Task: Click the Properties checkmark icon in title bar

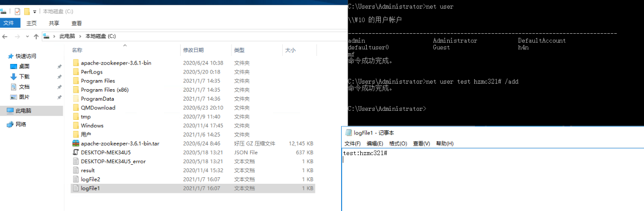Action: [x=18, y=11]
